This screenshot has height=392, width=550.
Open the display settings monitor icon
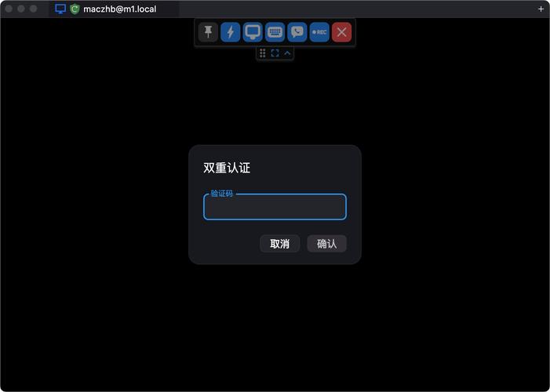[x=253, y=32]
